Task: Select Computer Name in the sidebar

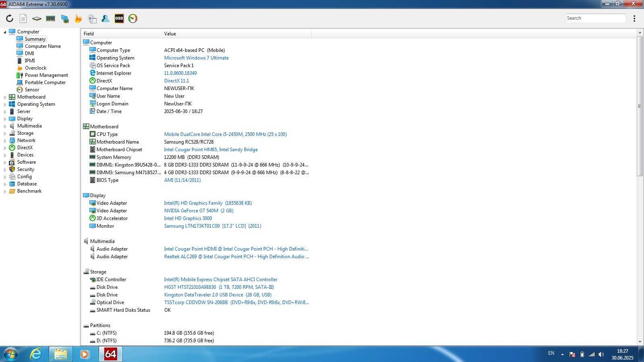Action: pos(43,46)
